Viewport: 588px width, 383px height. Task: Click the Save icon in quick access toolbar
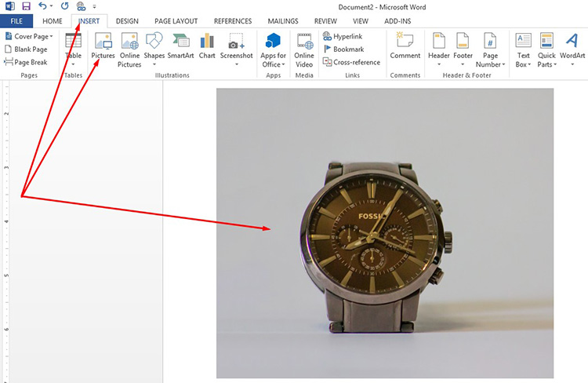click(26, 6)
